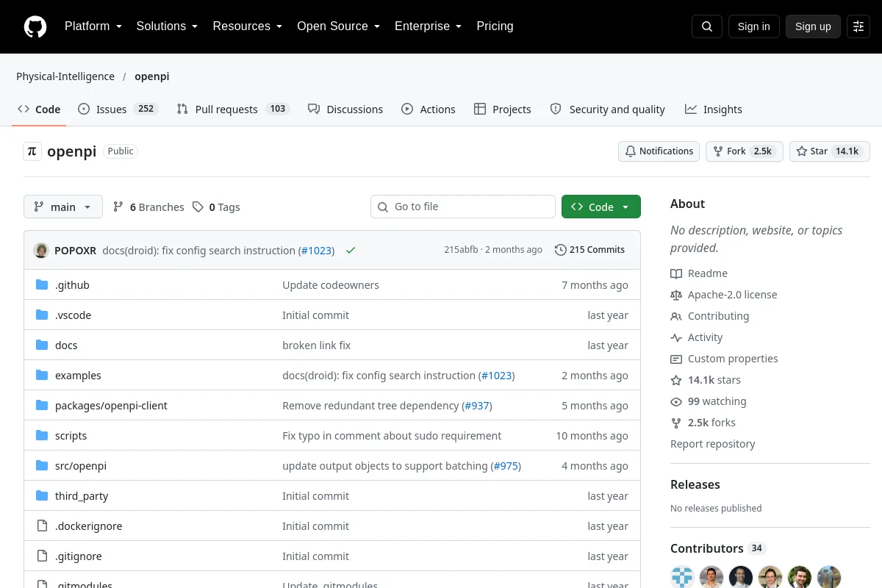The image size is (882, 588).
Task: Click history clock icon by 215 Commits
Action: [561, 250]
